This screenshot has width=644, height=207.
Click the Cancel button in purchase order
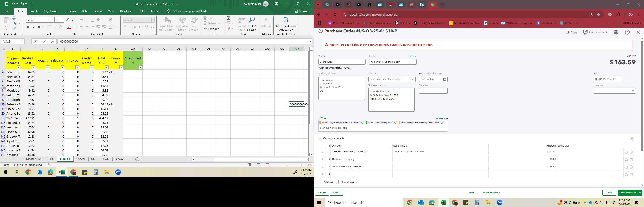(322, 193)
